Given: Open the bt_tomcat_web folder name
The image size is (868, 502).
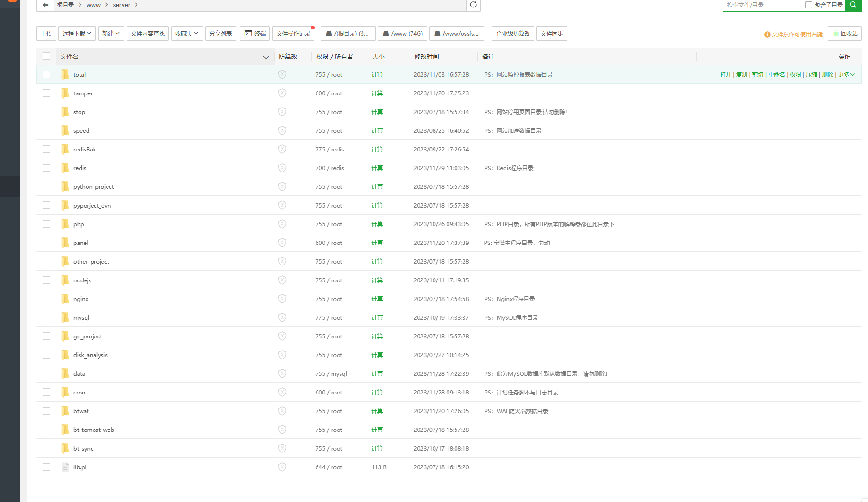Looking at the screenshot, I should (x=94, y=430).
